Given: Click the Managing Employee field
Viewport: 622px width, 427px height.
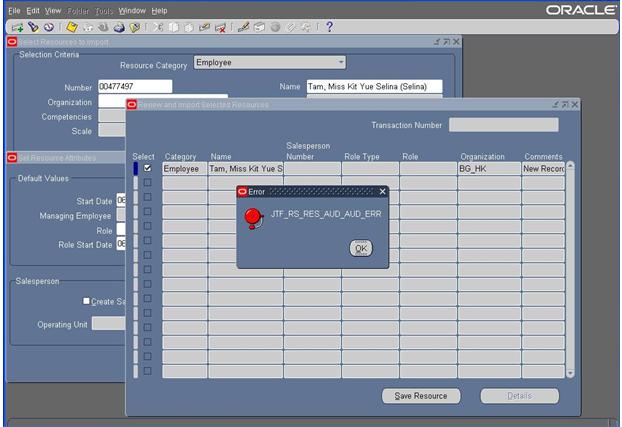Looking at the screenshot, I should coord(121,215).
